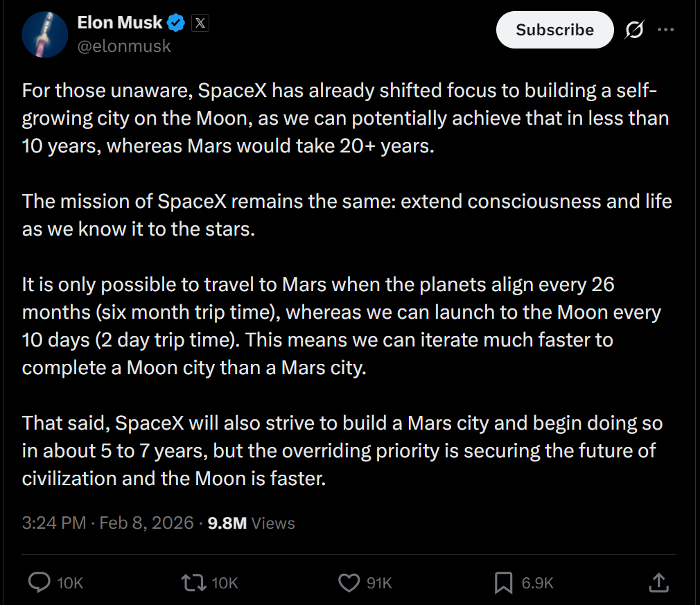This screenshot has width=700, height=605.
Task: Open Elon Musk's profile picture
Action: coord(45,35)
